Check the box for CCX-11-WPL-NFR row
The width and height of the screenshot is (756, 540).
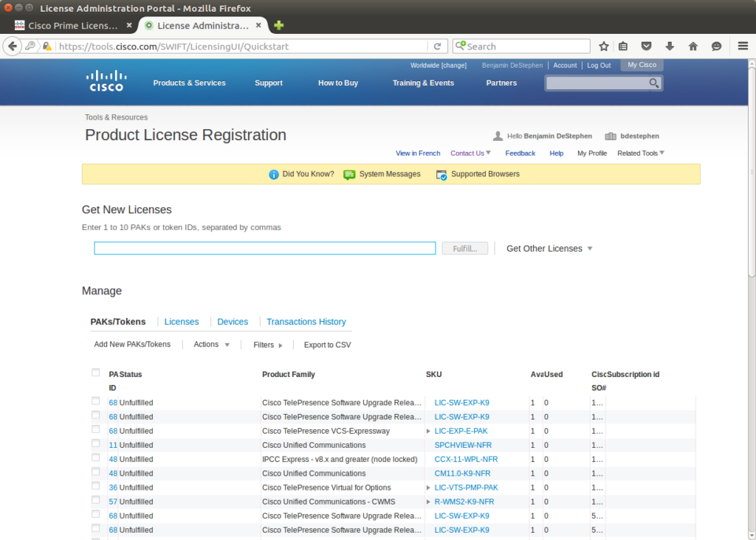pos(95,457)
